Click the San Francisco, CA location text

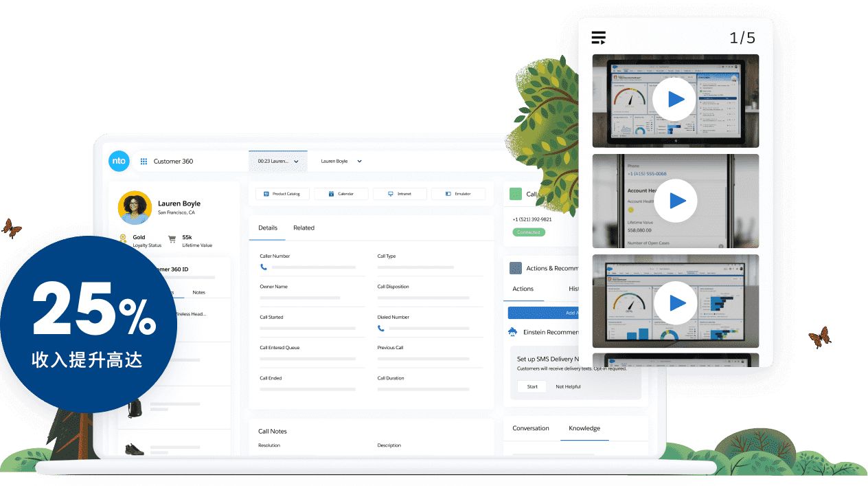(x=176, y=212)
